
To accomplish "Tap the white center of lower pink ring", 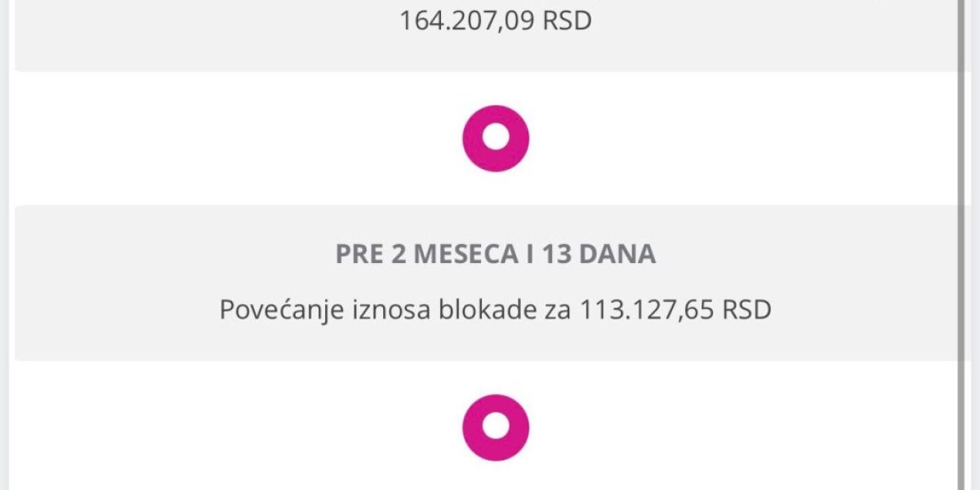I will [x=496, y=427].
